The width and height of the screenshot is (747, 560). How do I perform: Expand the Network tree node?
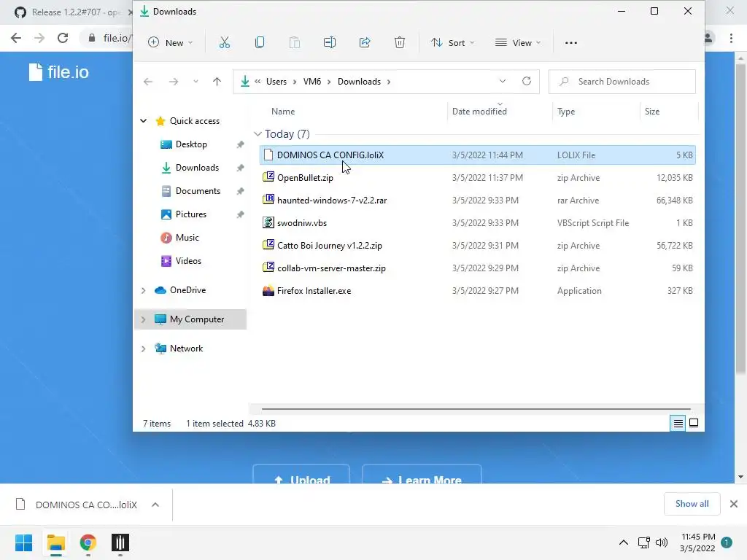coord(143,349)
